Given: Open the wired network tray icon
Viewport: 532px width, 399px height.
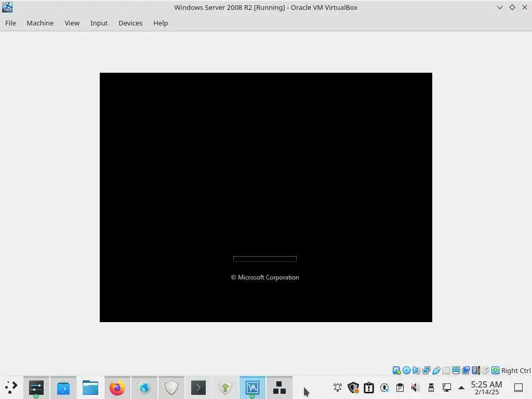Looking at the screenshot, I should click(446, 387).
